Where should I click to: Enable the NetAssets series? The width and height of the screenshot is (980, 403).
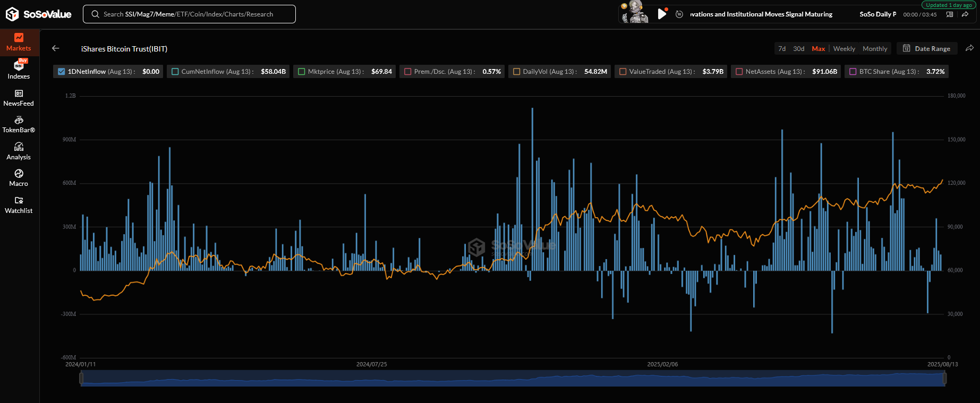point(739,72)
